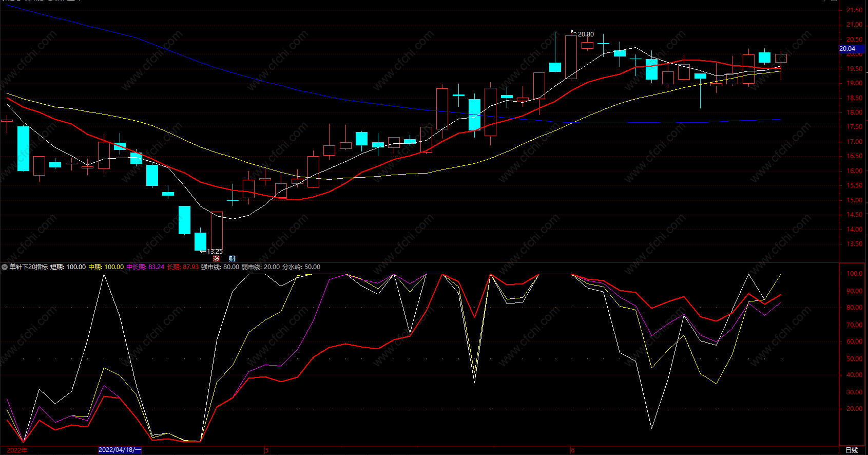Click the red 长期: 87.93 value

[183, 267]
